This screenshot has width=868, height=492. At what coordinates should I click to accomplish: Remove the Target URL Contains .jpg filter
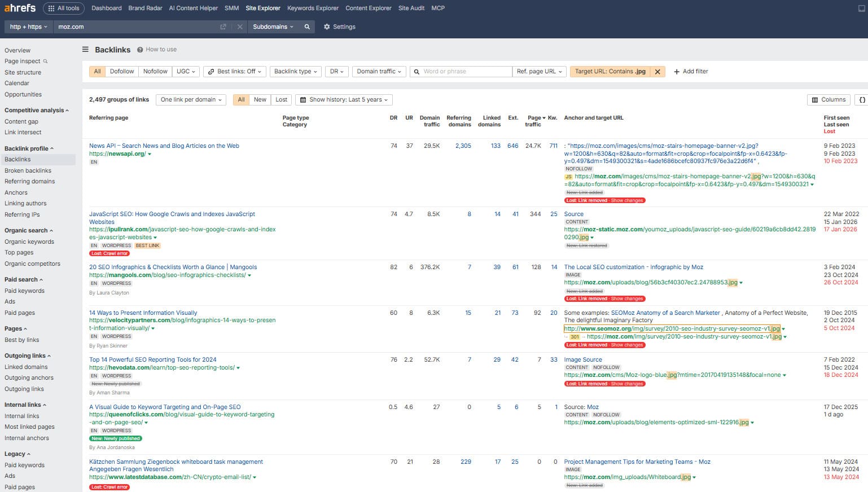(x=657, y=71)
